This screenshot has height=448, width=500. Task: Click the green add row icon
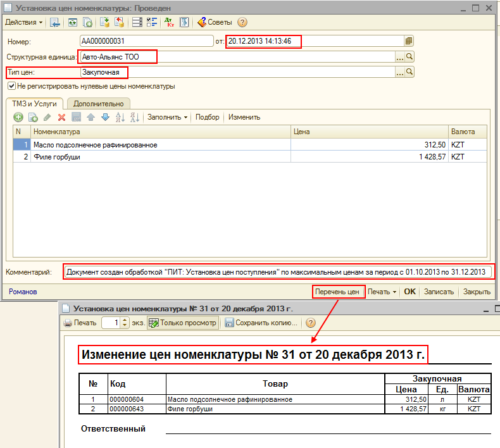[x=18, y=117]
